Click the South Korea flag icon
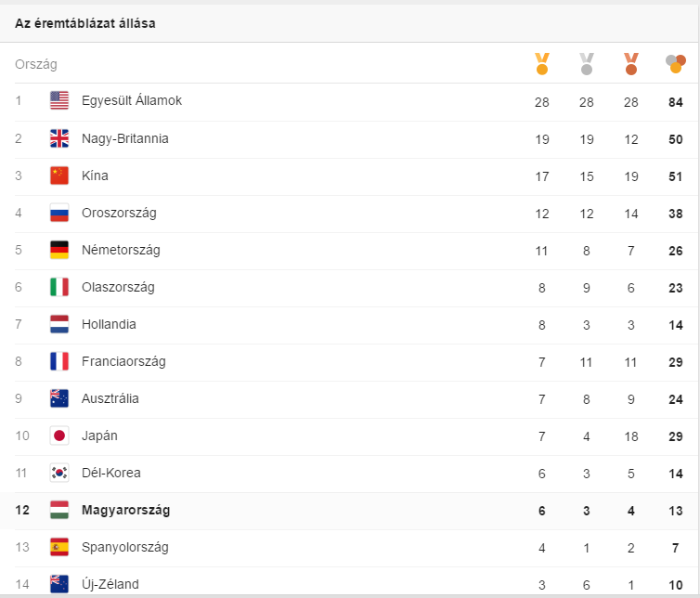This screenshot has height=598, width=700. tap(59, 473)
